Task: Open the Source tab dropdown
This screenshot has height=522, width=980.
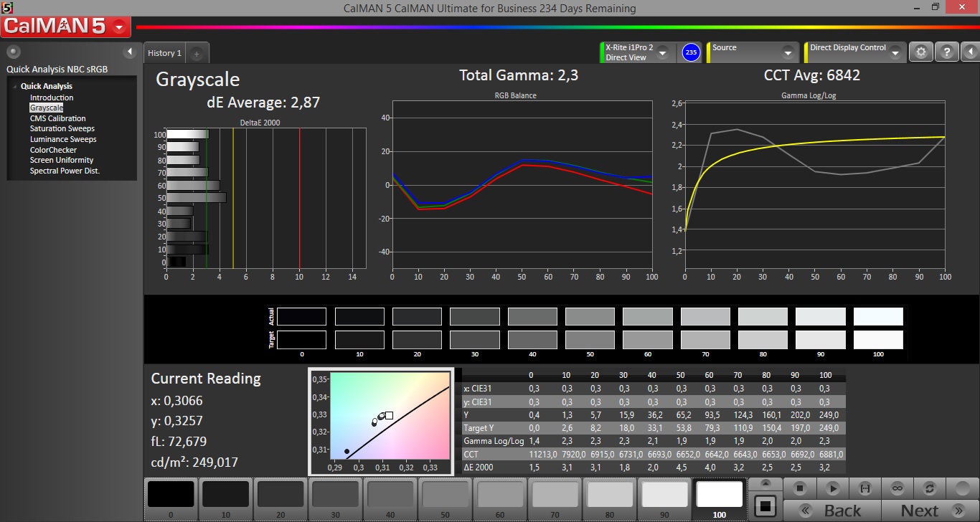Action: 788,52
